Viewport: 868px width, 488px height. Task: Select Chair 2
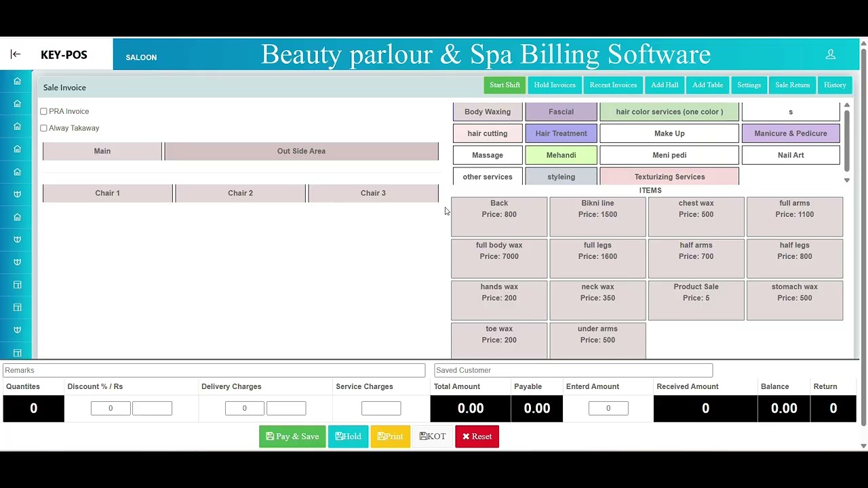240,193
